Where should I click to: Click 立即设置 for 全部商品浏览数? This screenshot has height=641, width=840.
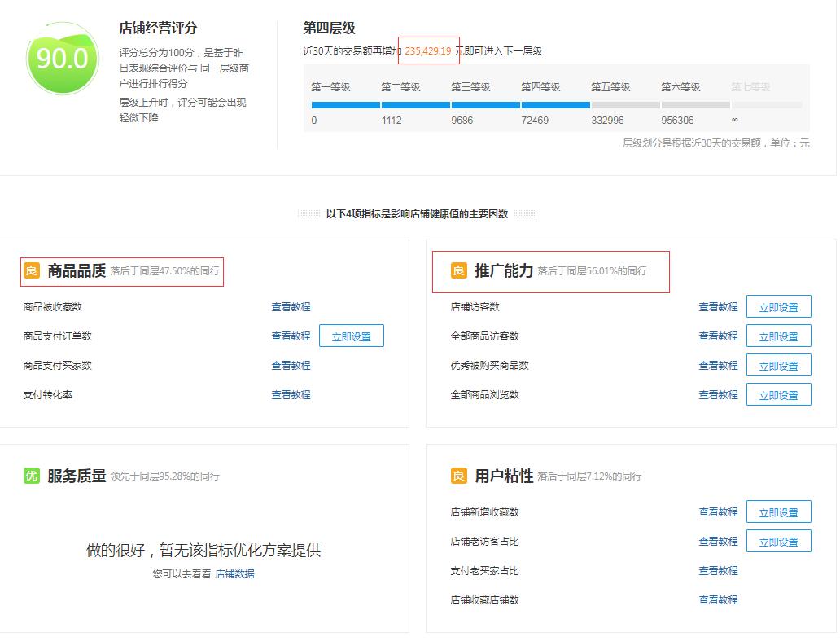[x=778, y=394]
